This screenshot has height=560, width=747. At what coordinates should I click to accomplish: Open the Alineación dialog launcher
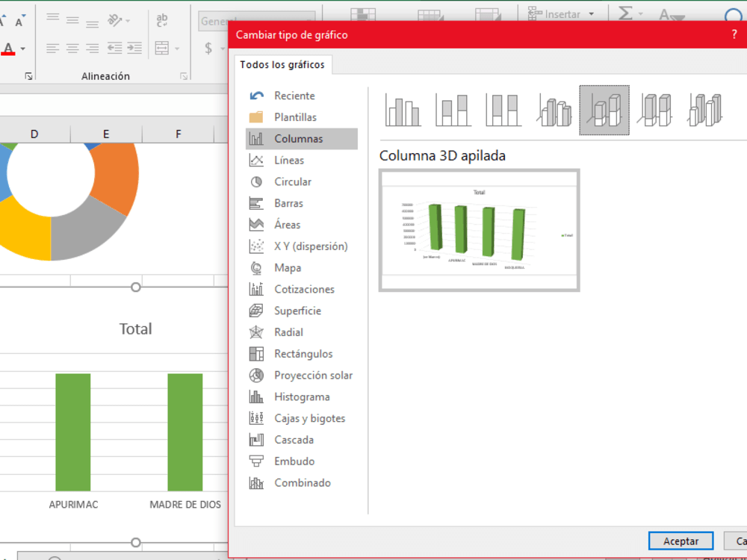(184, 76)
